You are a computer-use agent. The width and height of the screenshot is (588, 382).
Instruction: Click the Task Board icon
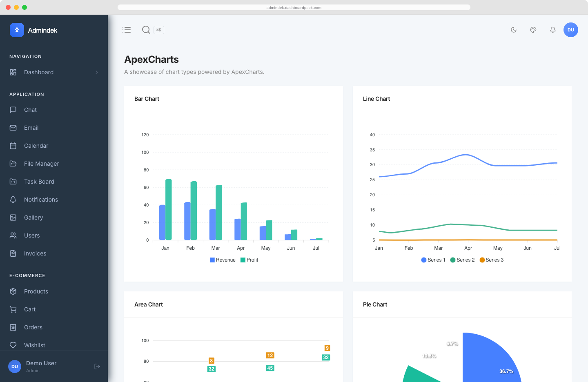pos(13,182)
